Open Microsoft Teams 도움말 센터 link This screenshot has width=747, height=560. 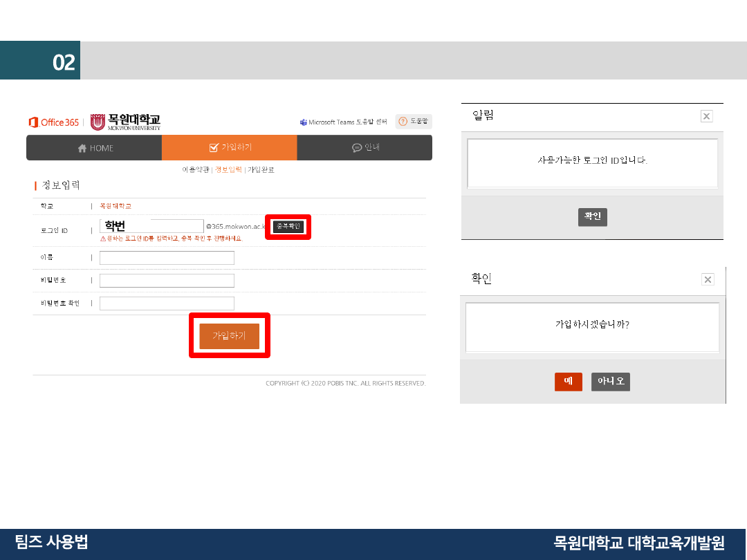coord(343,122)
